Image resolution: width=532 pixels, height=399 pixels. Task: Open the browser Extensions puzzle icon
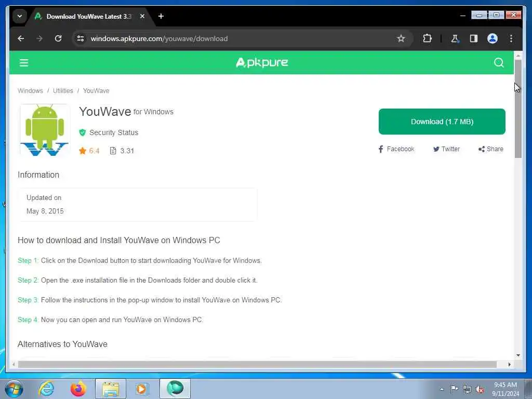(x=427, y=38)
